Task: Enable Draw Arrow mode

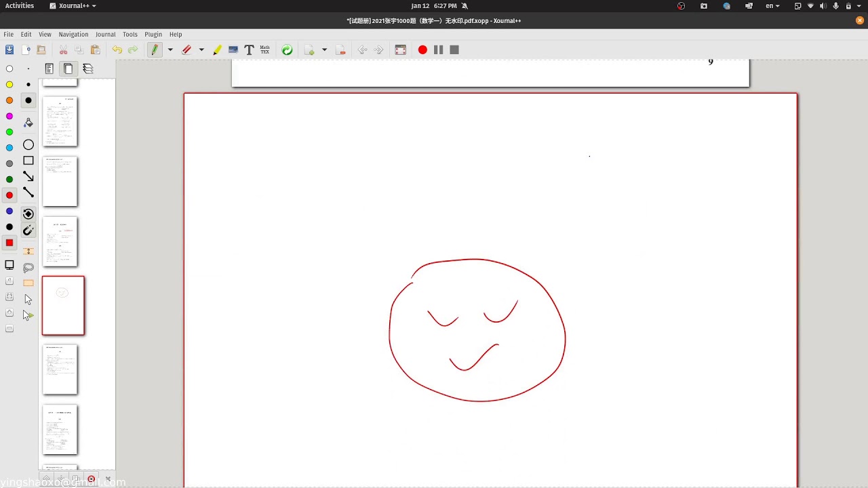Action: (x=28, y=176)
